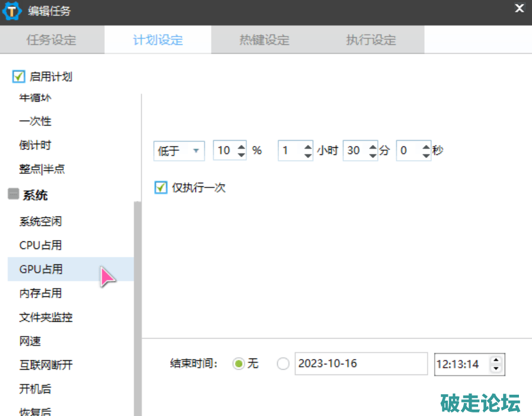Toggle the 启用计划 checkbox

pos(18,76)
